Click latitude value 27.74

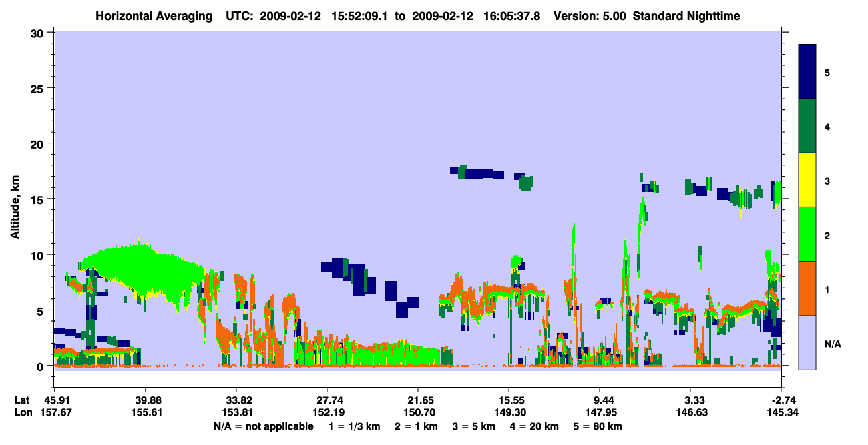327,400
